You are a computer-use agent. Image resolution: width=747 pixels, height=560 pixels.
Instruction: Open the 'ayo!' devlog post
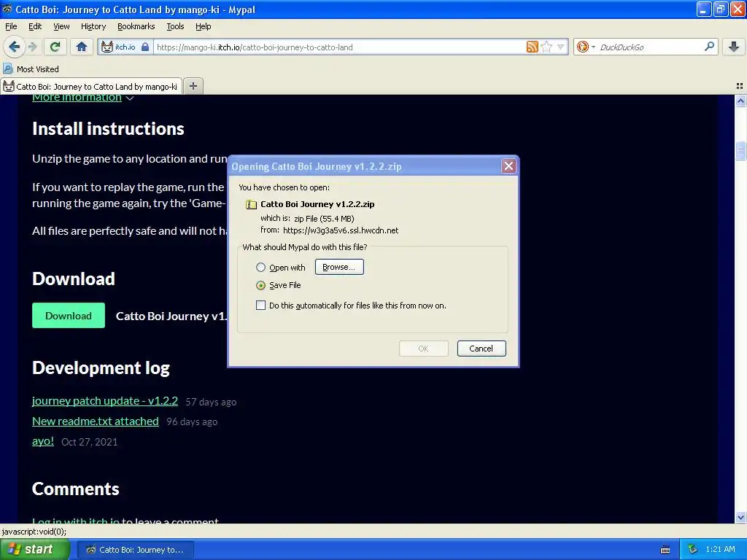point(43,441)
